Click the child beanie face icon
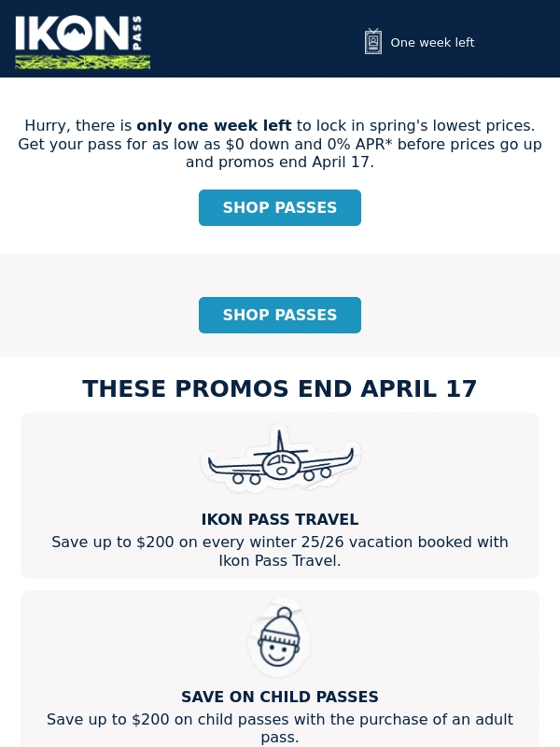The image size is (560, 747). [279, 639]
